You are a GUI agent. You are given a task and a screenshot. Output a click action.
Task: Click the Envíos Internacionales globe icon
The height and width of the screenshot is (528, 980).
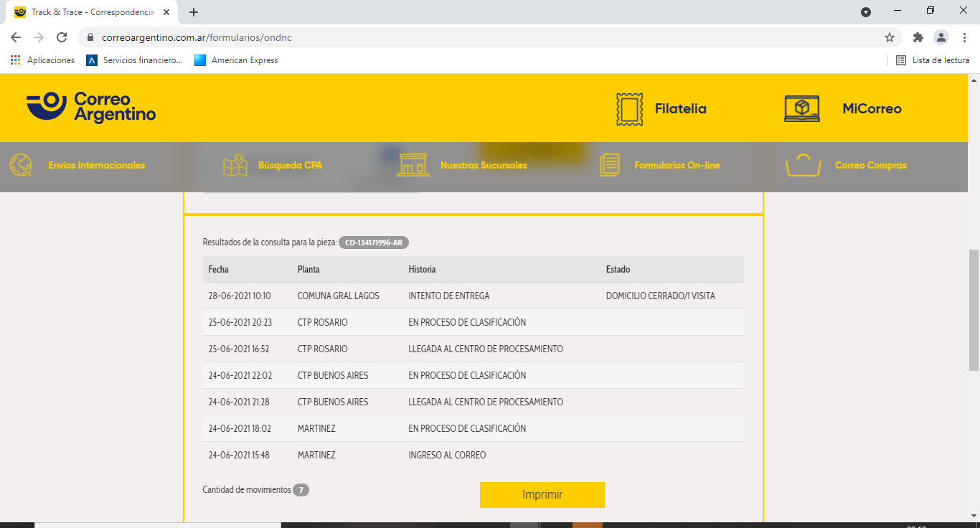tap(21, 165)
